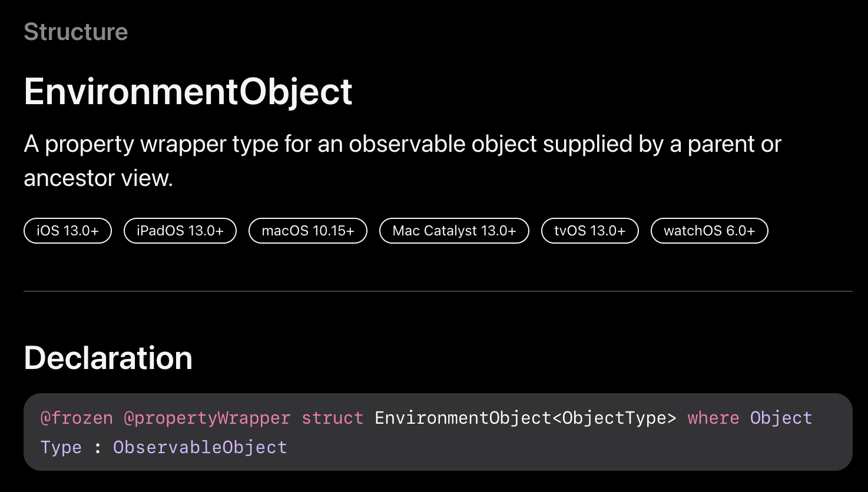Click the iOS 13.0+ availability badge

[68, 231]
